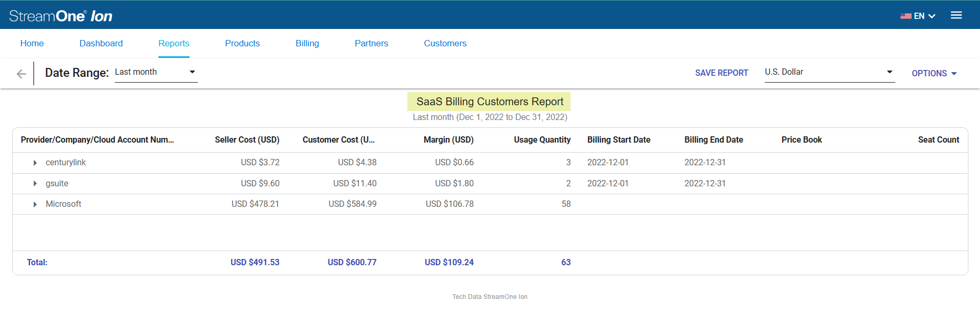Click centurylink customer cost USD $4.38
Screen dimensions: 980x320
(x=357, y=162)
